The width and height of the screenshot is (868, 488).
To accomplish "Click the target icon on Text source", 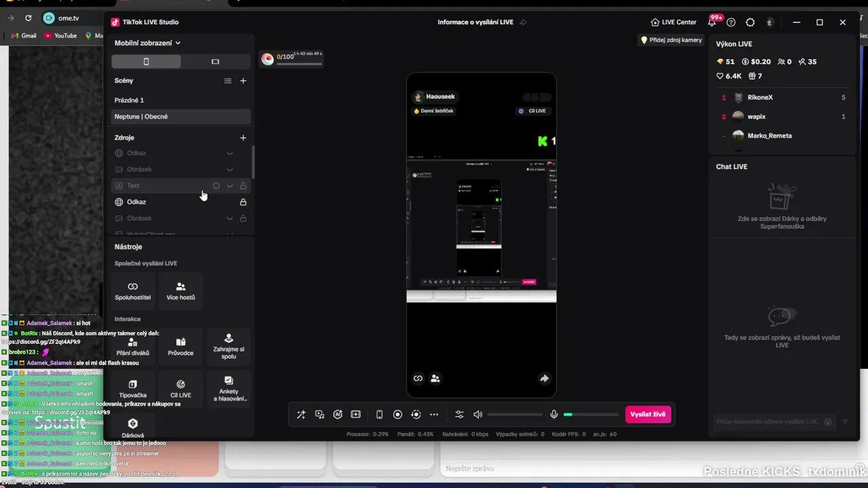I will 216,186.
